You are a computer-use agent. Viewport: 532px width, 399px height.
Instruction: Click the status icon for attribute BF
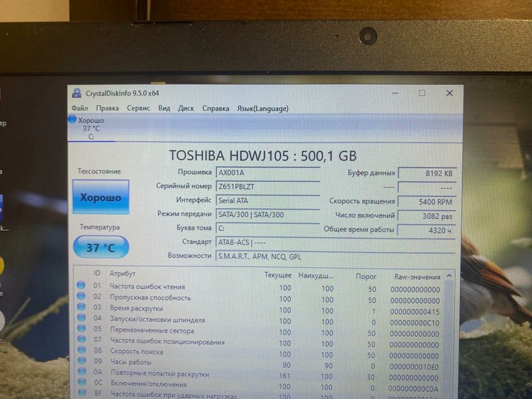click(82, 393)
